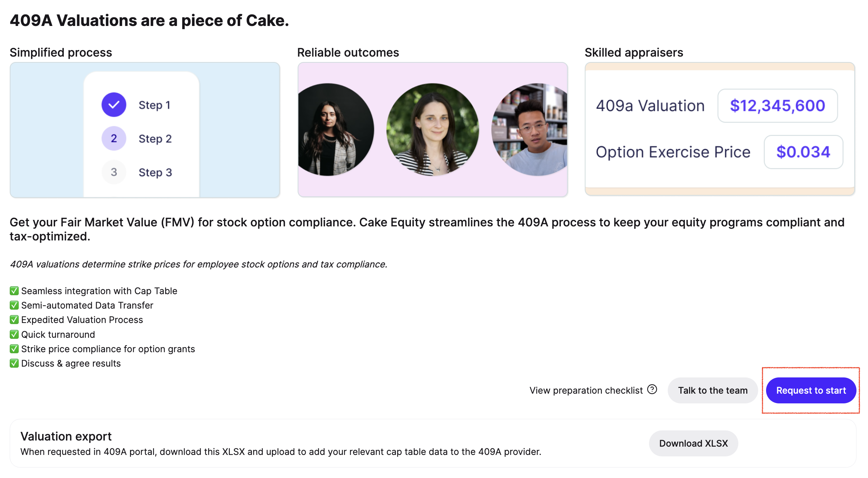Click green check beside Strike price compliance
This screenshot has height=478, width=868.
pyautogui.click(x=14, y=349)
